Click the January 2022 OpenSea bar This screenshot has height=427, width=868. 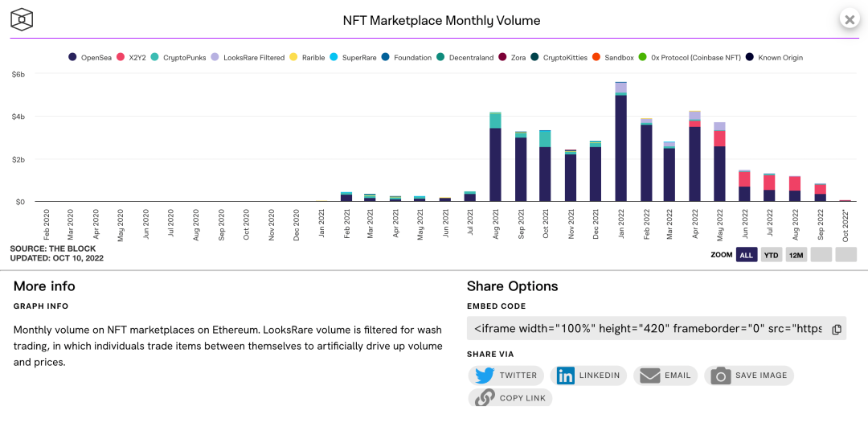pos(621,149)
